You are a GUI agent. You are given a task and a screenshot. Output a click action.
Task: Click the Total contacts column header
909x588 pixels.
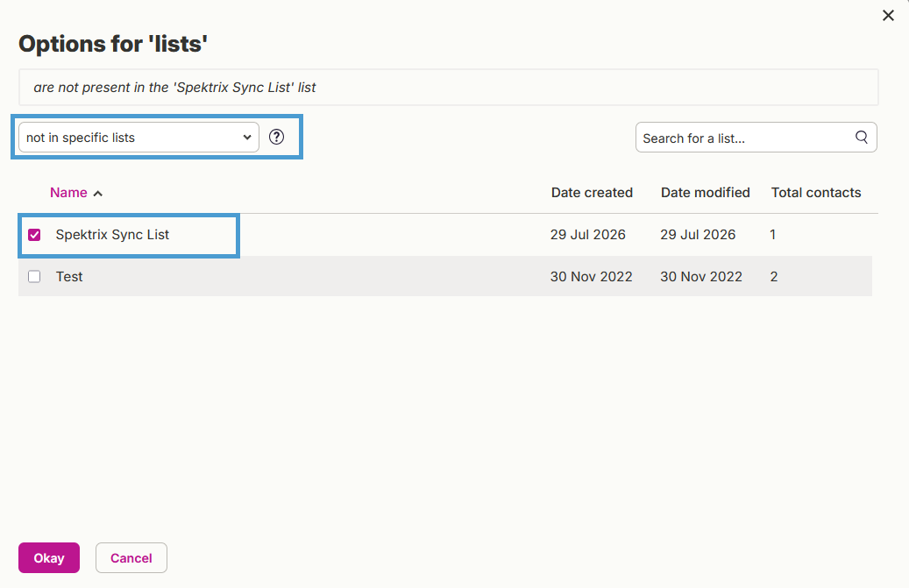tap(816, 192)
